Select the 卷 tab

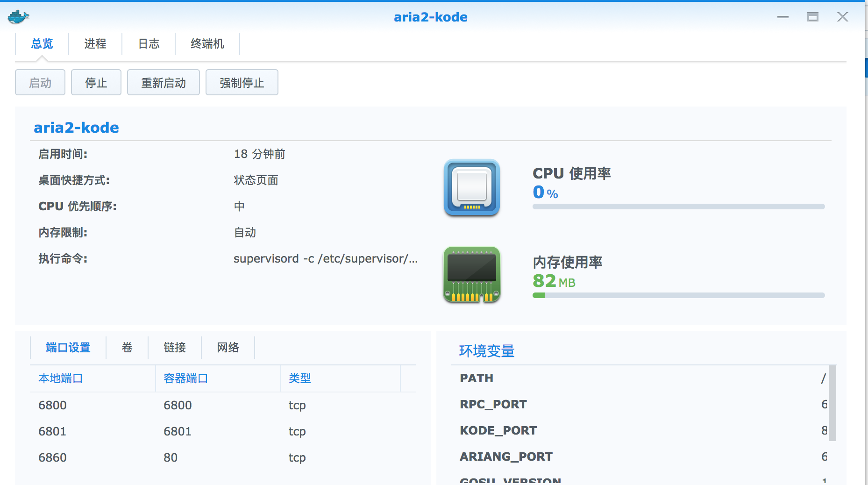pyautogui.click(x=127, y=348)
